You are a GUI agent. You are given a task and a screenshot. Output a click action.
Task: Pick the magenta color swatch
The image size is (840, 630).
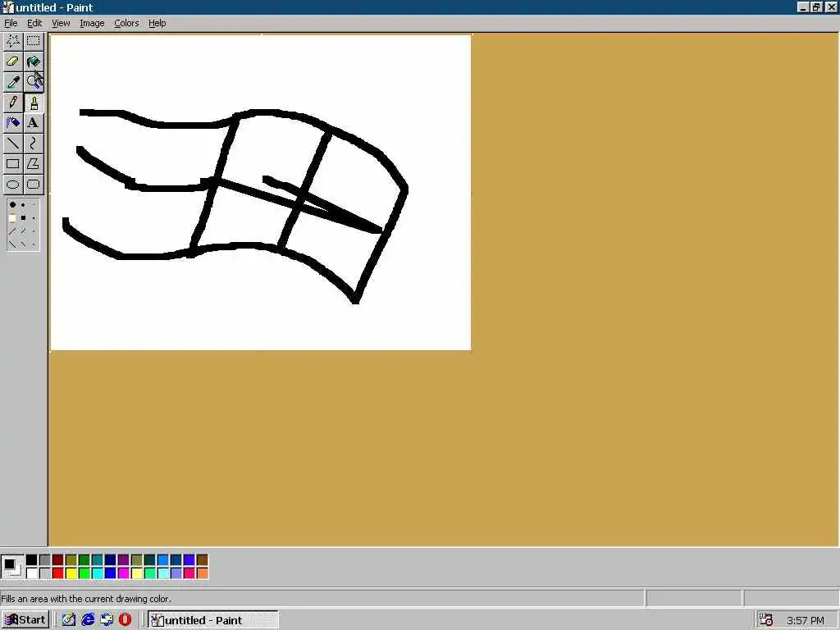(123, 573)
